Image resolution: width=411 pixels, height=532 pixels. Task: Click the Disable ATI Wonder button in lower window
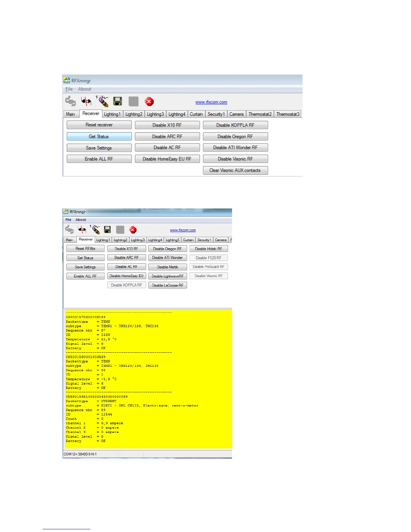click(x=168, y=258)
